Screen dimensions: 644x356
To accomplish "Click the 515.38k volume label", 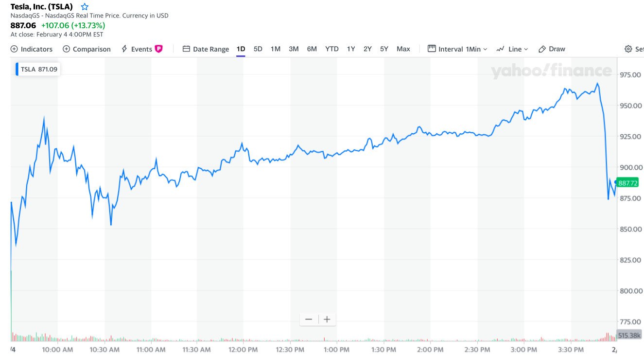I will click(x=629, y=335).
